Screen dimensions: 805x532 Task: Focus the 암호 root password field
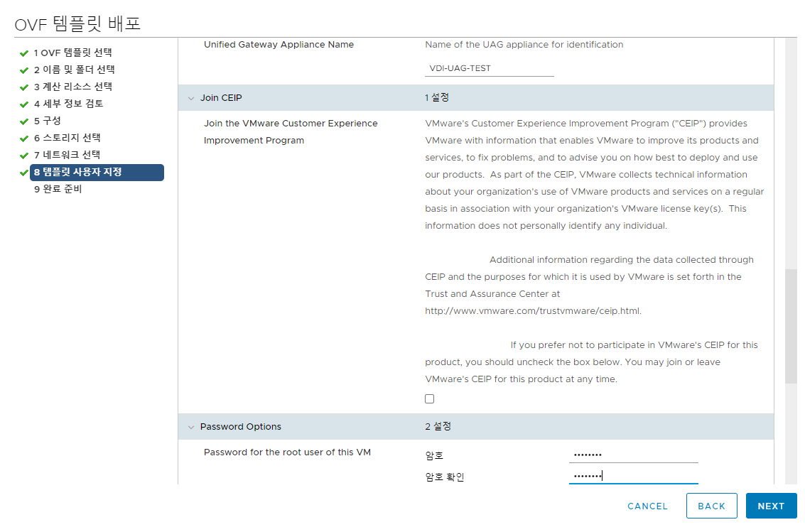pos(634,455)
